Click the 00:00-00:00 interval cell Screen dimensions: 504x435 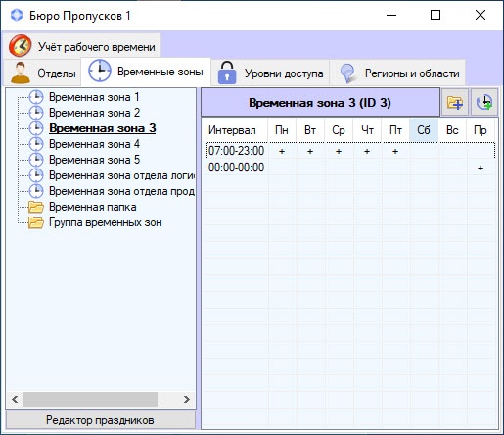(x=237, y=168)
